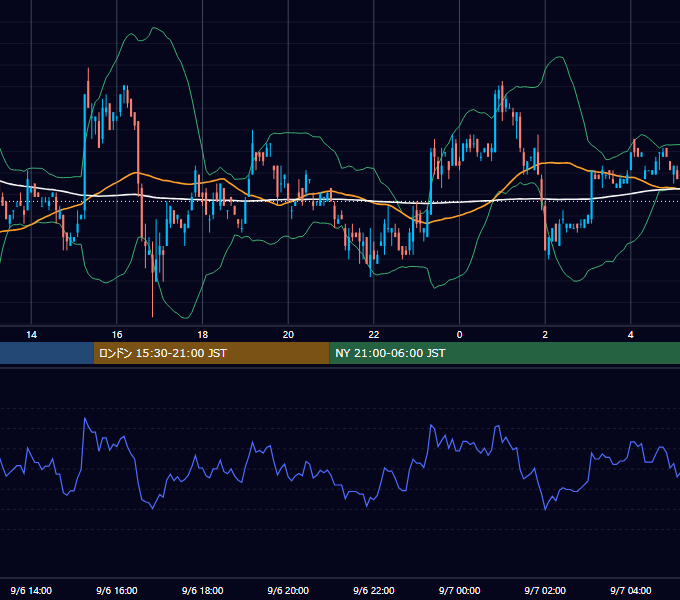The height and width of the screenshot is (600, 680).
Task: Click the blue session bar before London
Action: [47, 353]
